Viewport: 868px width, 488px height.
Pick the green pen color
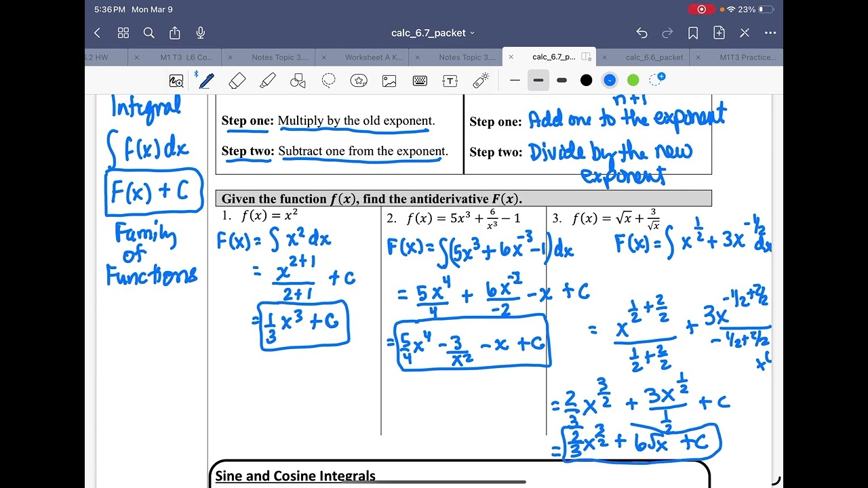[x=633, y=80]
